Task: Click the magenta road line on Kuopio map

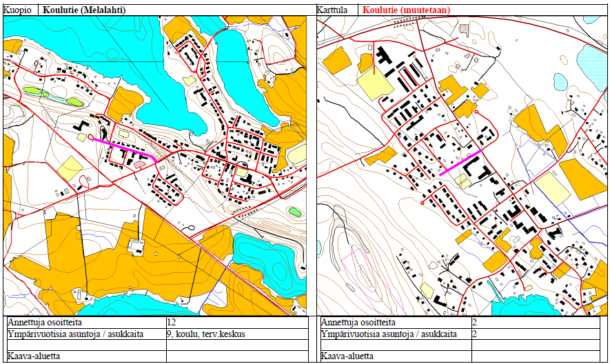Action: (125, 148)
